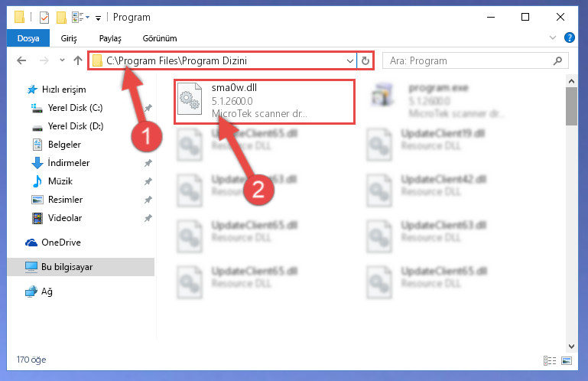588x381 pixels.
Task: Click the vertical scrollbar thumb
Action: [x=571, y=106]
